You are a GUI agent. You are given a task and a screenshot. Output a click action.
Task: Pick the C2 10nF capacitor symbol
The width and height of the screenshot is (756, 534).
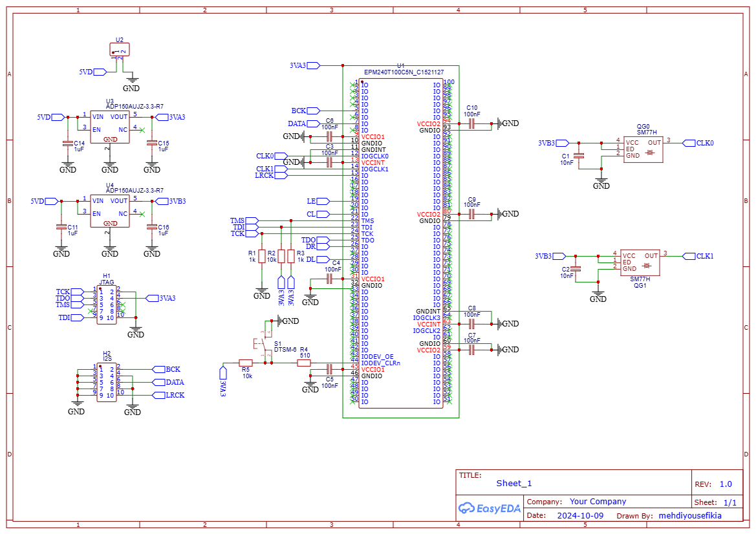[x=575, y=269]
